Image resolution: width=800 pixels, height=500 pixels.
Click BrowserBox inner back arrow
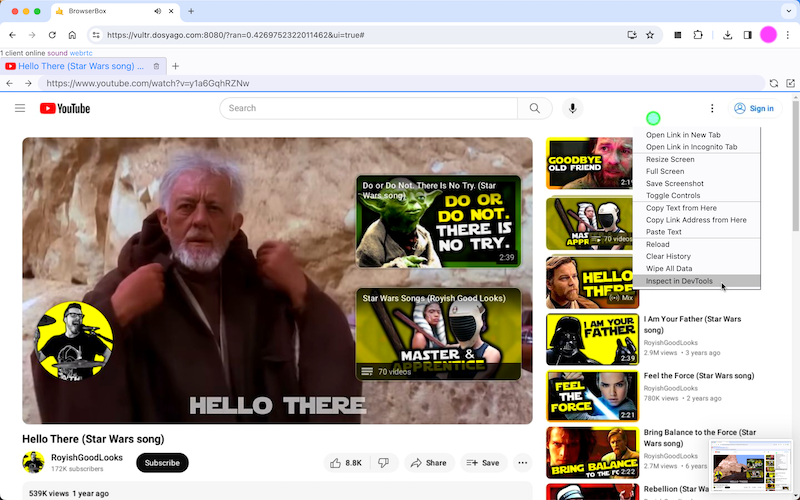coord(10,83)
